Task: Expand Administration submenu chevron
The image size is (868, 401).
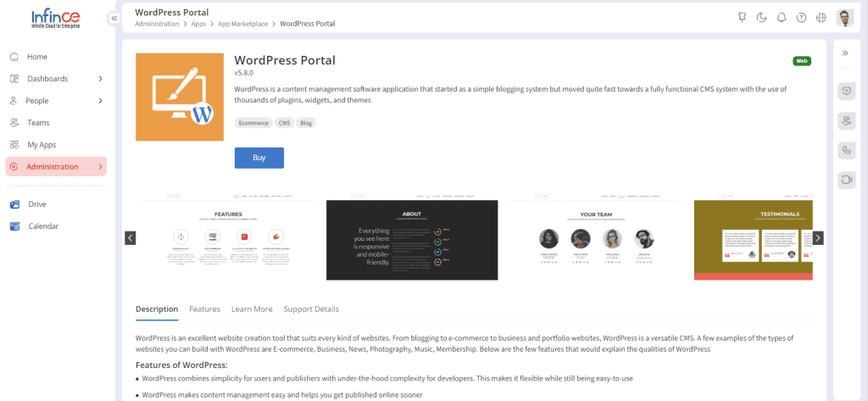Action: tap(100, 167)
